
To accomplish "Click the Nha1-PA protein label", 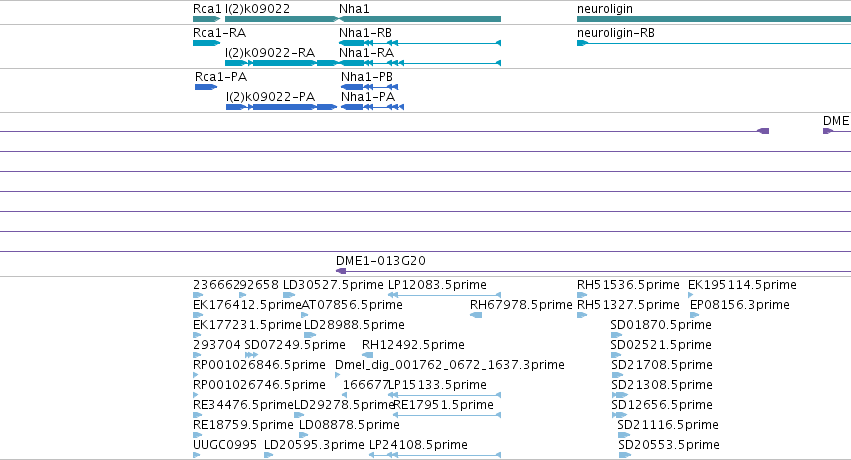I will coord(368,97).
